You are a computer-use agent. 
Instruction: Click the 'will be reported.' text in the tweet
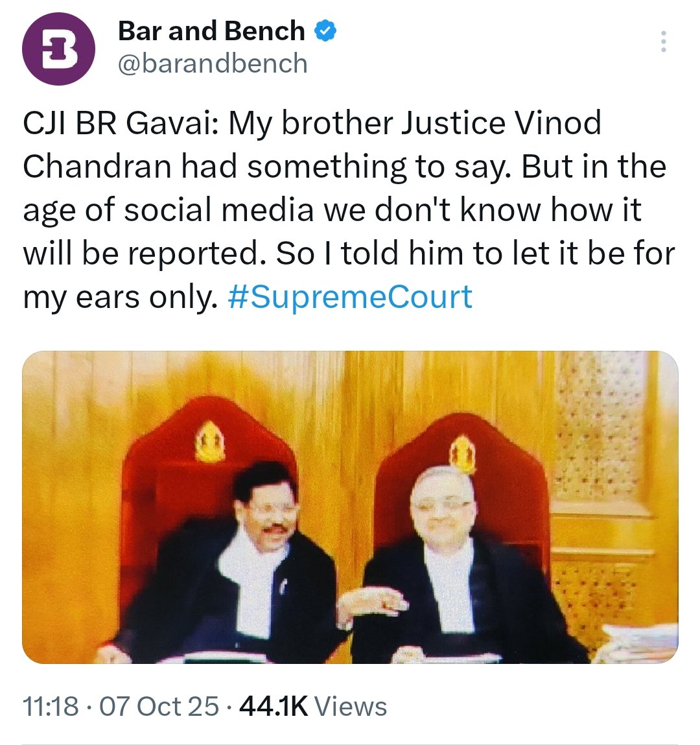pos(142,254)
